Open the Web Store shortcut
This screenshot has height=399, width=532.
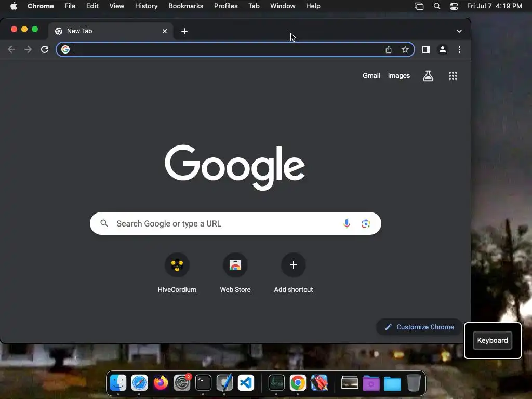235,273
